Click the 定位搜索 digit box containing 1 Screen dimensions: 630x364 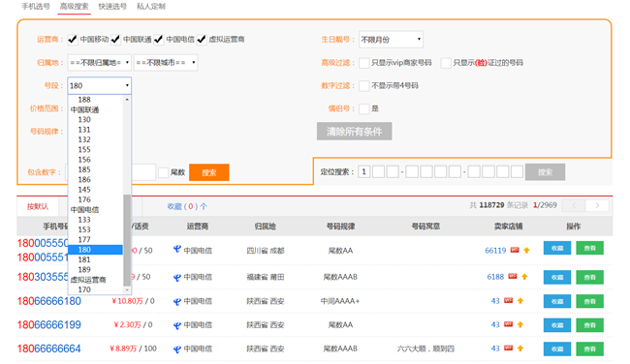coord(364,172)
